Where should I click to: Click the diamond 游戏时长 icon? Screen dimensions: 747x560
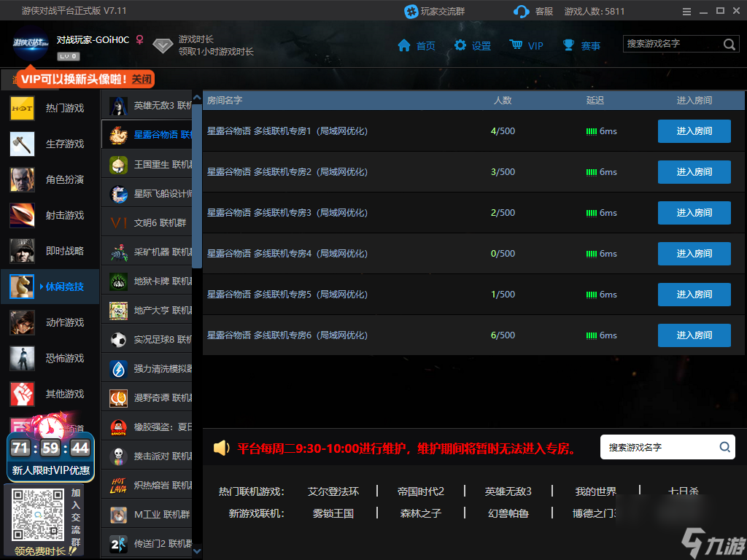163,45
